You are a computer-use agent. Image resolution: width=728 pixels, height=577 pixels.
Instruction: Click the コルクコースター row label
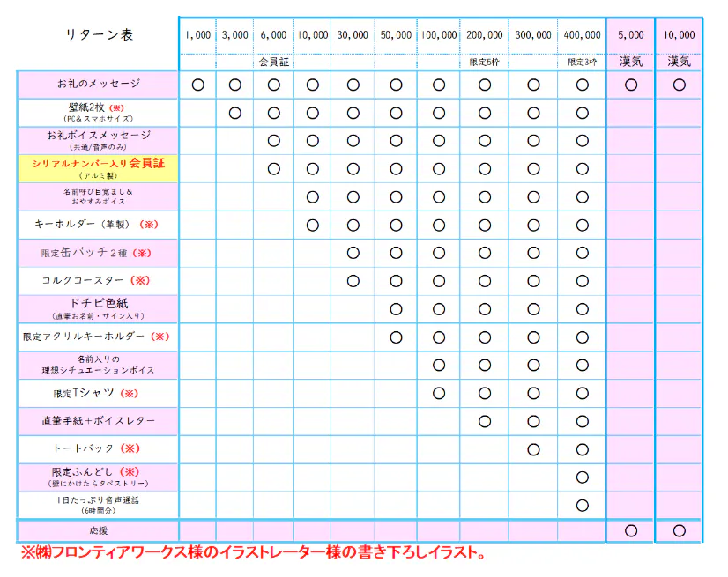point(98,280)
